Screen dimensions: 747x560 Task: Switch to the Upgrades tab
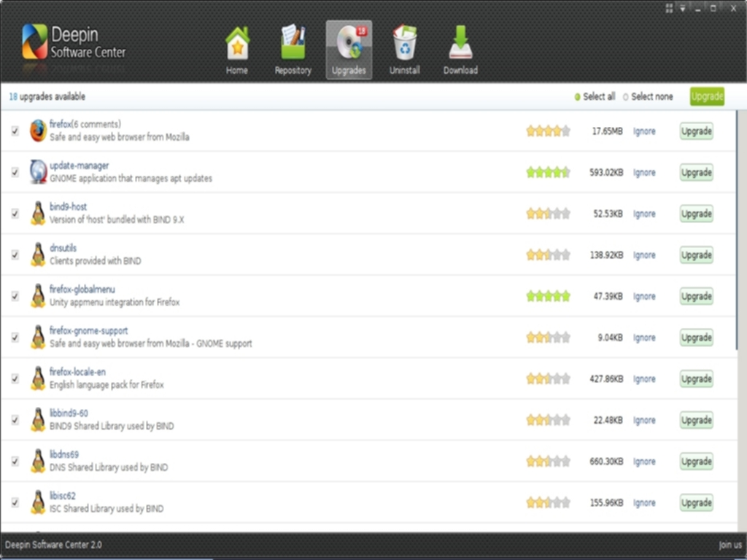pos(349,50)
